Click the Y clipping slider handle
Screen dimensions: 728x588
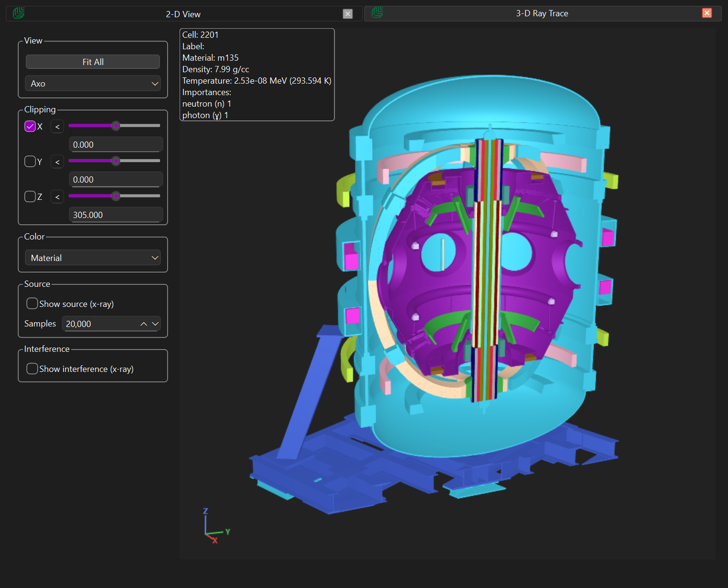coord(116,161)
